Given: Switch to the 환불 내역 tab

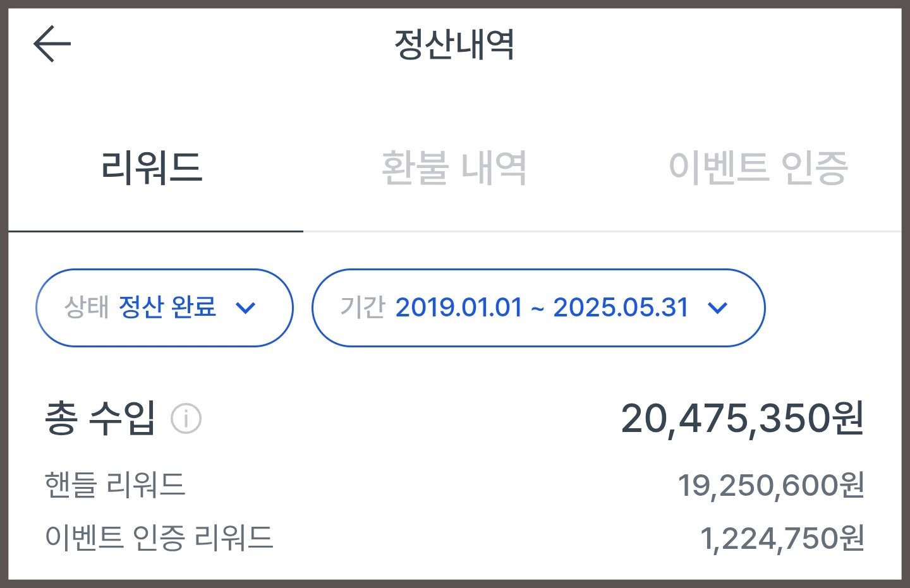Looking at the screenshot, I should pyautogui.click(x=455, y=166).
